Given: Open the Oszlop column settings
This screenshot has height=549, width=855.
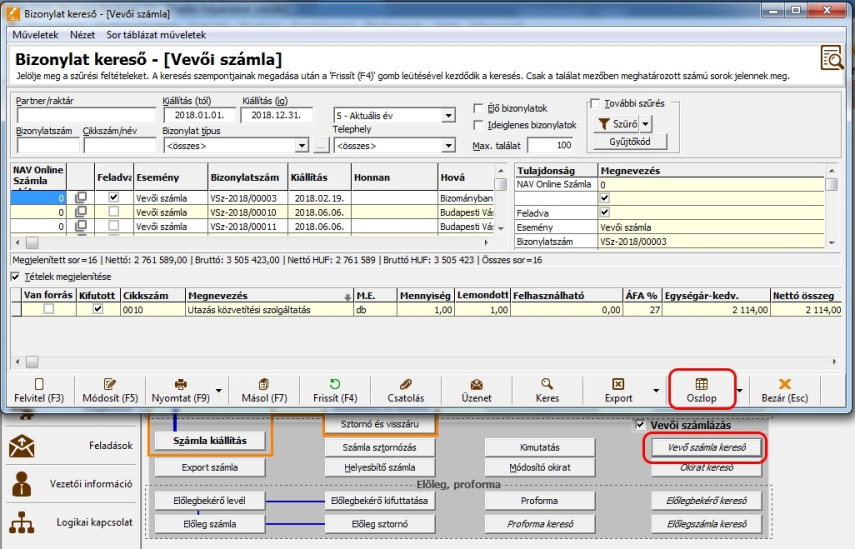Looking at the screenshot, I should tap(701, 389).
